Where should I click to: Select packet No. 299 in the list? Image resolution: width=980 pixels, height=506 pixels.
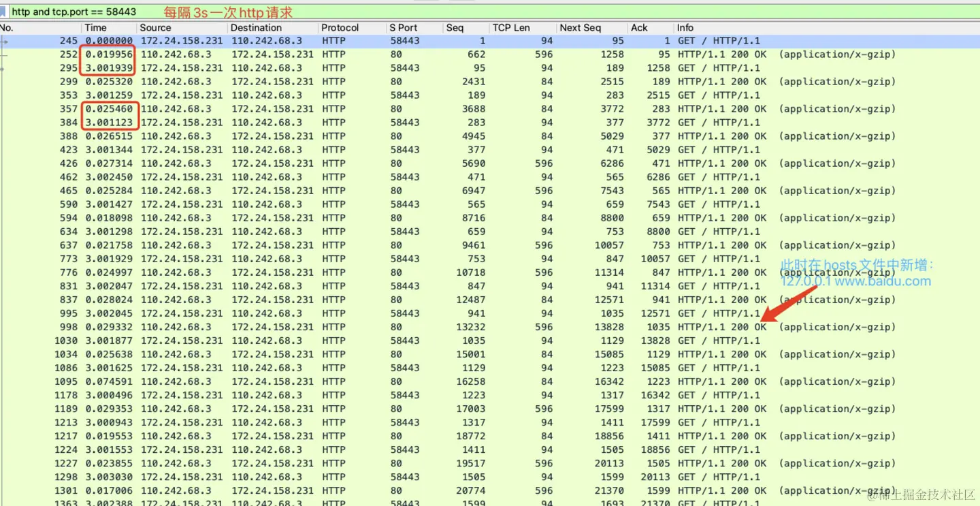click(x=490, y=82)
